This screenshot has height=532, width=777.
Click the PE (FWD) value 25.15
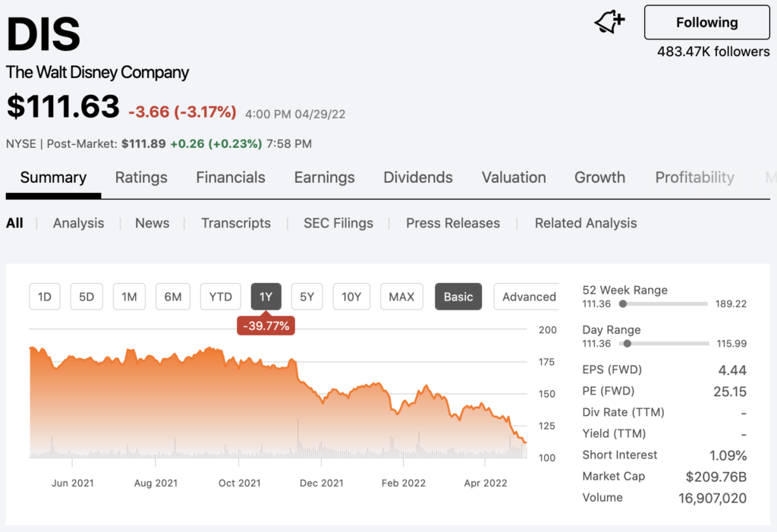pos(729,392)
